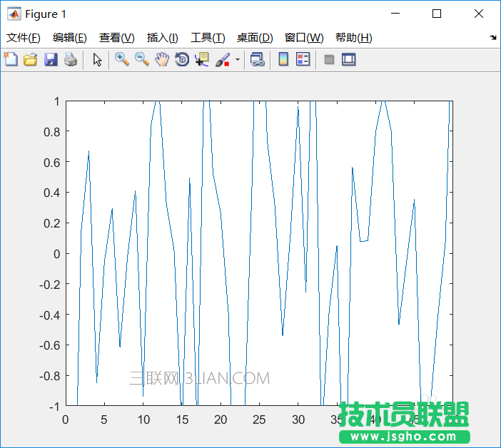This screenshot has height=448, width=501.
Task: Click the New Figure toolbar icon
Action: point(11,59)
